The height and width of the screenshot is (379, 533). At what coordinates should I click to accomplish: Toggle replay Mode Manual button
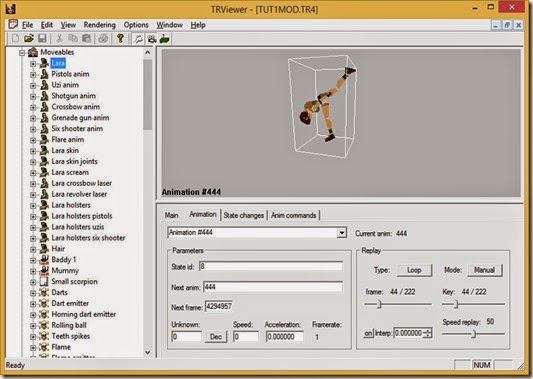click(x=485, y=270)
